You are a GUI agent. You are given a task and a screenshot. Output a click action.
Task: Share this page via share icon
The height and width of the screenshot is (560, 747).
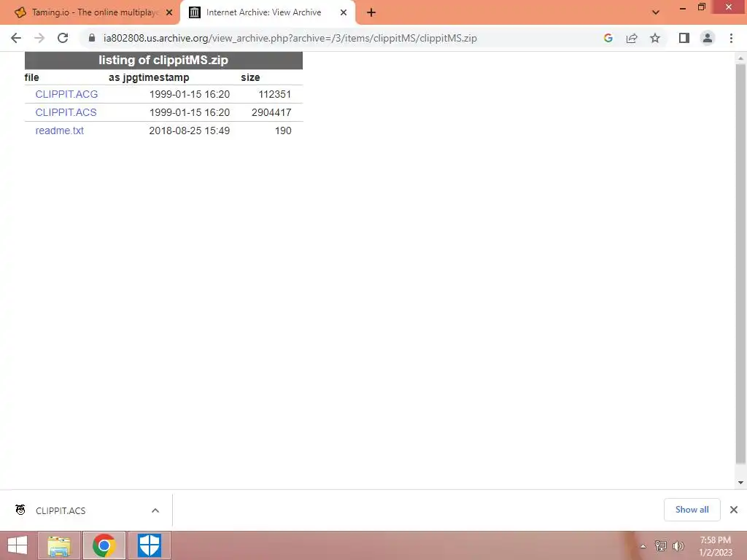coord(632,38)
